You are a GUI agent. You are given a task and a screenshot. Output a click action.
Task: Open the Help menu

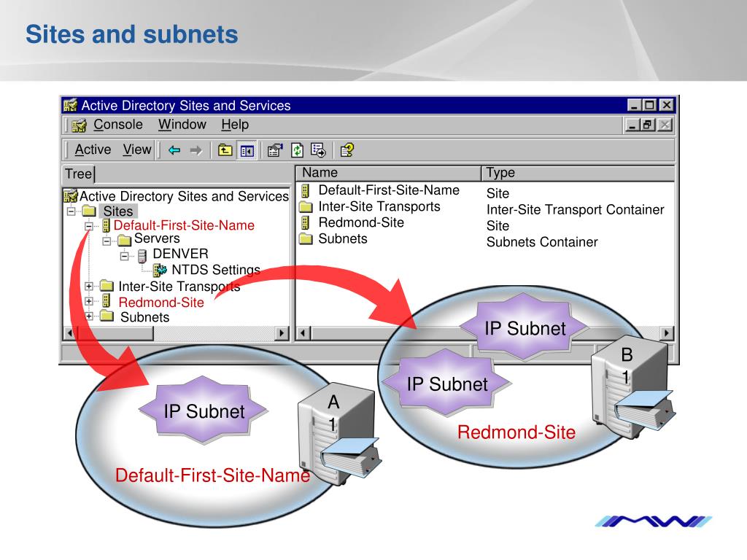pos(235,125)
